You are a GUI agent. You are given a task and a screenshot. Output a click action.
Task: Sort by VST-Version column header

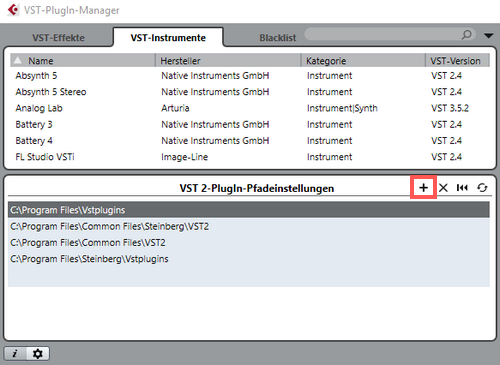click(457, 61)
